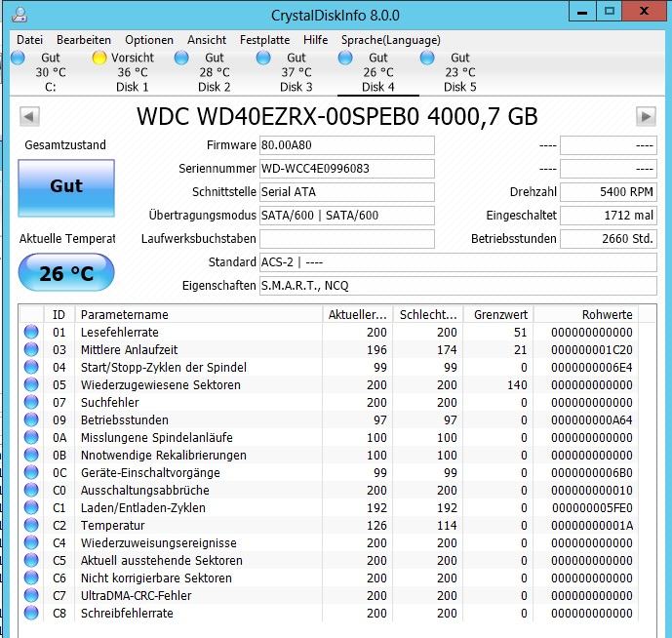The image size is (672, 638).
Task: Click the 26 °C temperature button
Action: (x=66, y=273)
